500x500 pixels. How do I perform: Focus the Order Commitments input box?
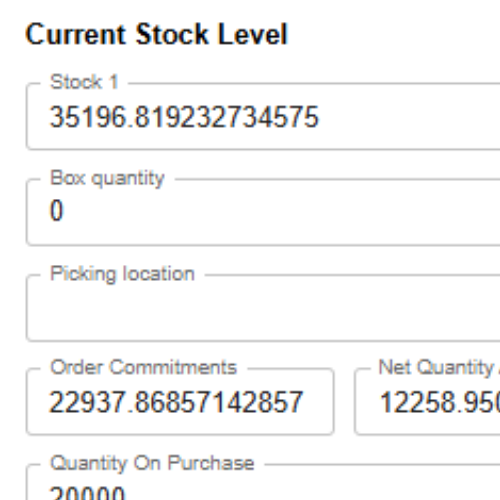[x=180, y=402]
